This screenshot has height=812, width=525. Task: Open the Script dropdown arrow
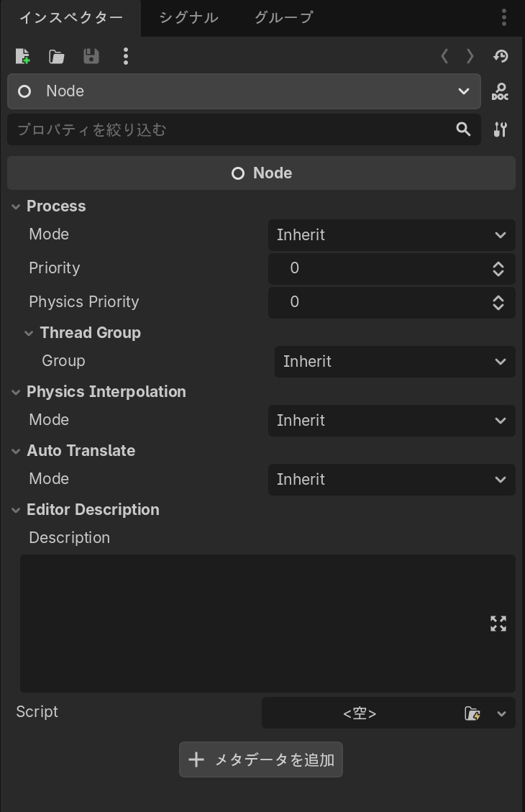pos(501,713)
